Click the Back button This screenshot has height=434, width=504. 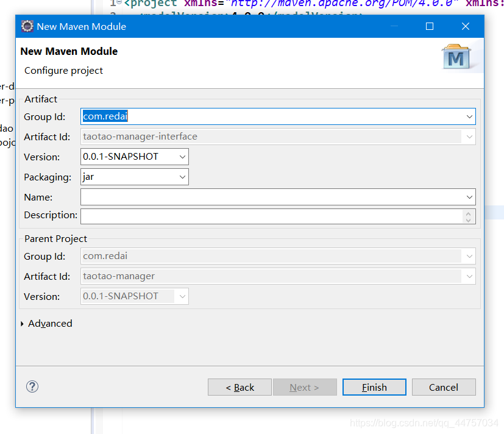[240, 387]
